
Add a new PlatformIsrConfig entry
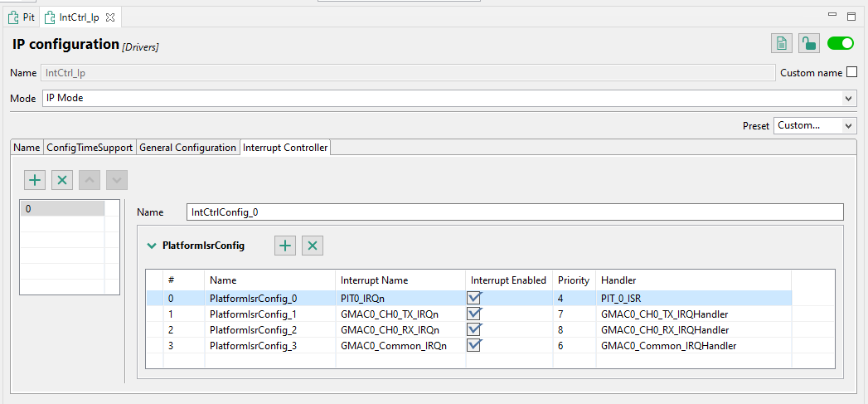click(x=285, y=245)
